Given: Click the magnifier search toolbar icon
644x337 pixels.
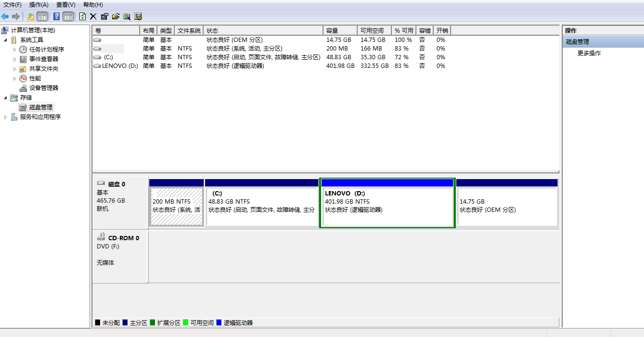Looking at the screenshot, I should point(127,16).
